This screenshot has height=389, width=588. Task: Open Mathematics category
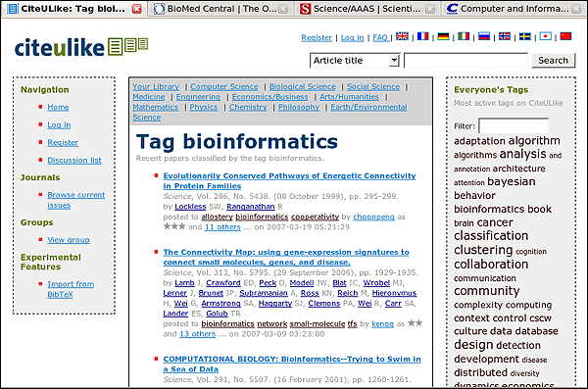point(155,107)
